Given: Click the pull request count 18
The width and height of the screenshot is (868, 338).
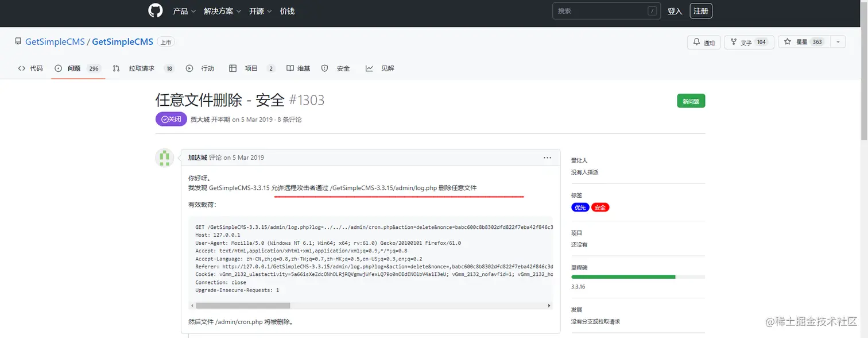Looking at the screenshot, I should click(x=169, y=68).
